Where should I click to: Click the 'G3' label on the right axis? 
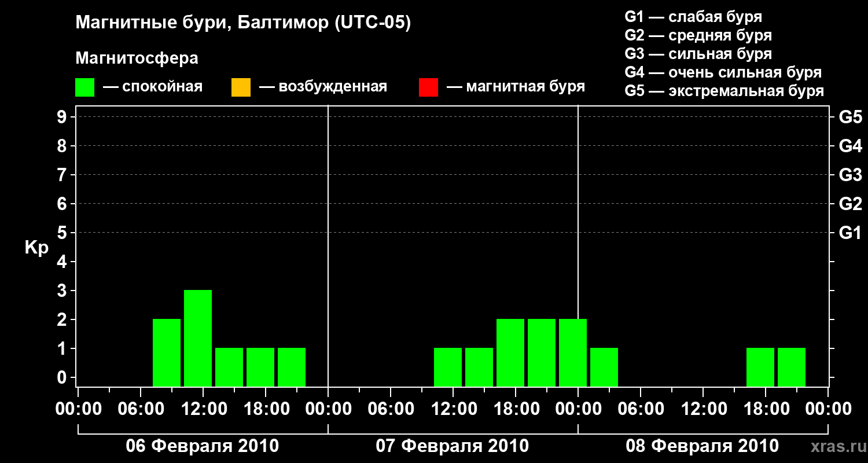pyautogui.click(x=851, y=175)
